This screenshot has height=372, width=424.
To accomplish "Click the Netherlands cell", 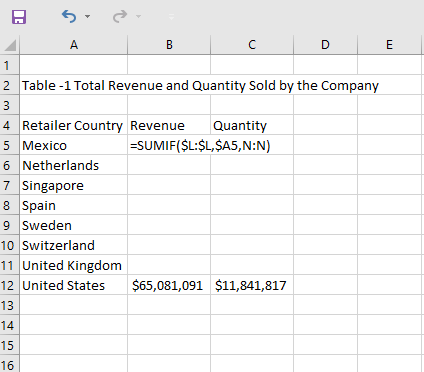I will point(74,165).
